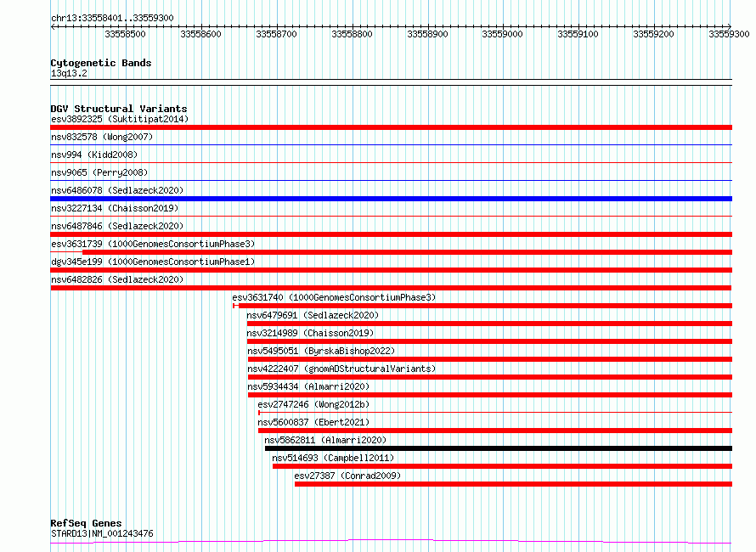Click the nsv6487846 (Sedlazeck2020) label
756x552 pixels.
117,226
